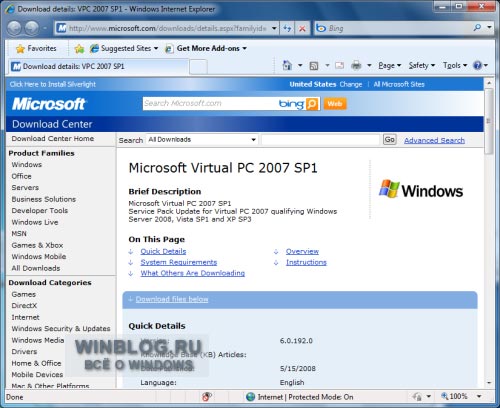Open Favorites star button
Image resolution: width=500 pixels, height=408 pixels.
[x=36, y=49]
